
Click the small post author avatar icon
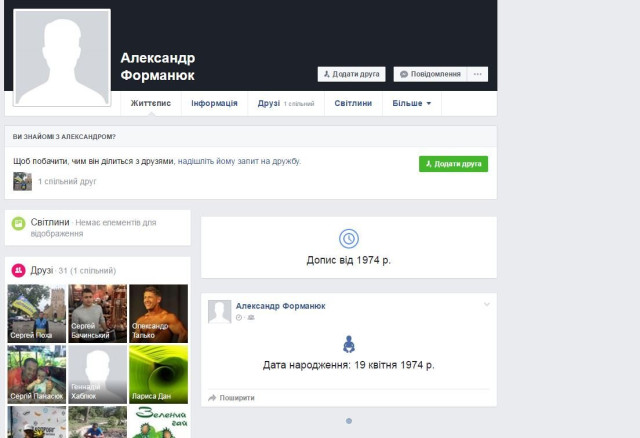pyautogui.click(x=219, y=311)
